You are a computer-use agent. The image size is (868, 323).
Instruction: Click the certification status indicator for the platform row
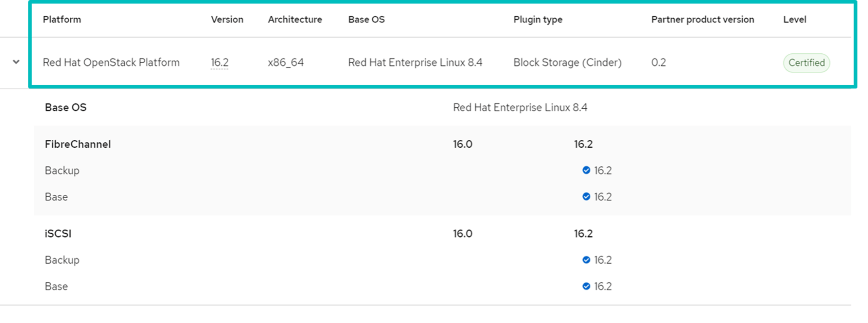click(806, 63)
